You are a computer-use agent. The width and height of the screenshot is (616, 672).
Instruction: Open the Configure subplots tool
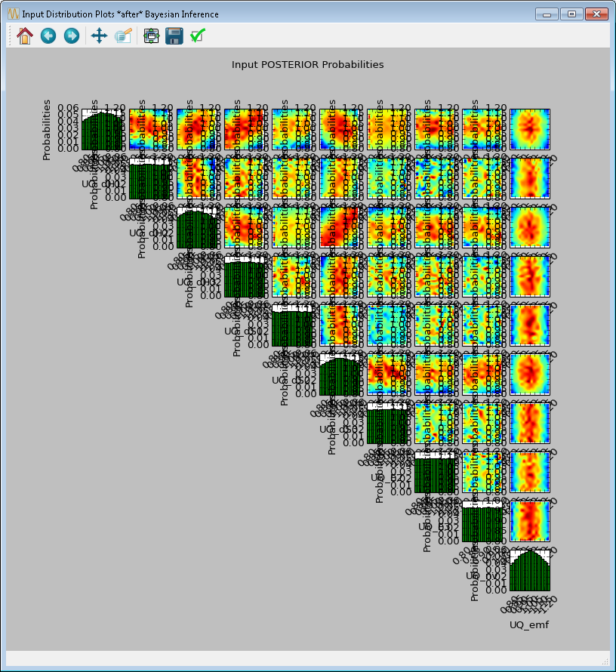[151, 35]
